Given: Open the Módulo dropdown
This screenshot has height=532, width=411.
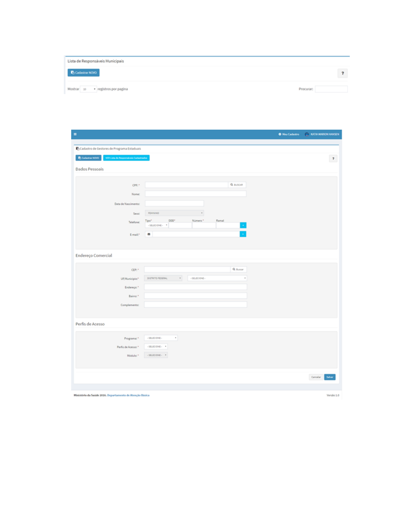Looking at the screenshot, I should coord(156,355).
